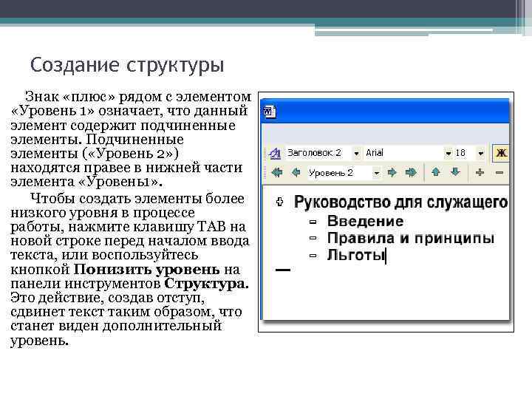Click the Word document icon in title bar
Viewport: 532px width, 399px height.
click(270, 112)
